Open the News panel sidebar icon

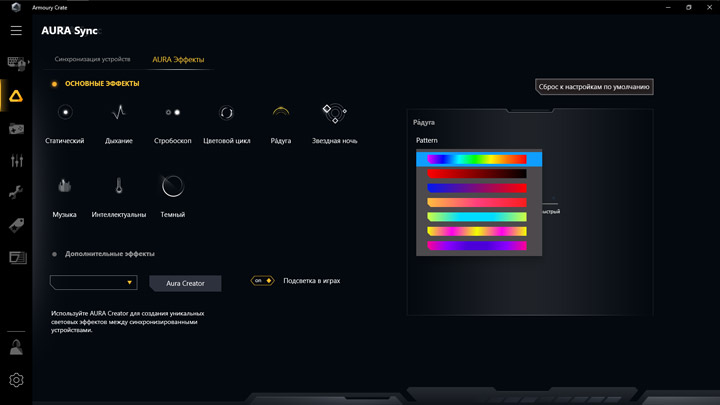click(x=17, y=258)
